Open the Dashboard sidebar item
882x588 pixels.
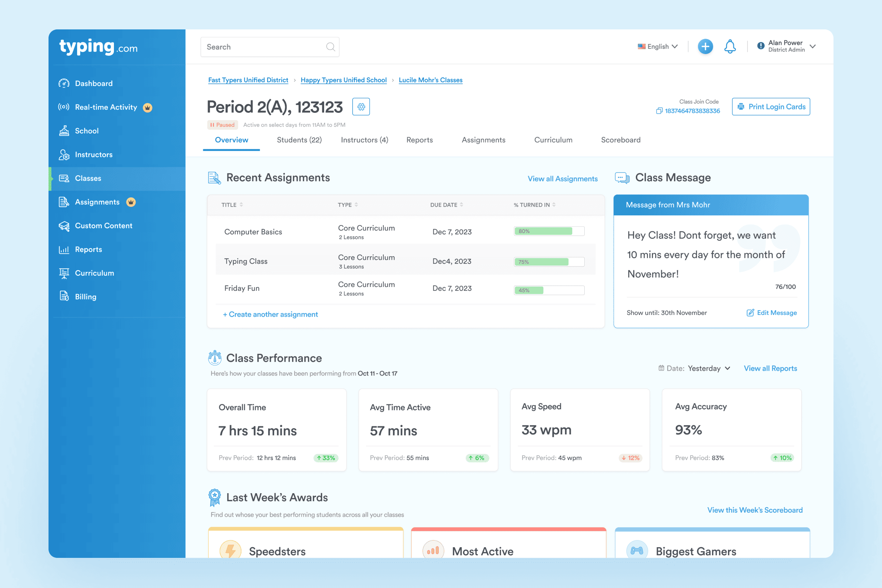click(x=93, y=83)
